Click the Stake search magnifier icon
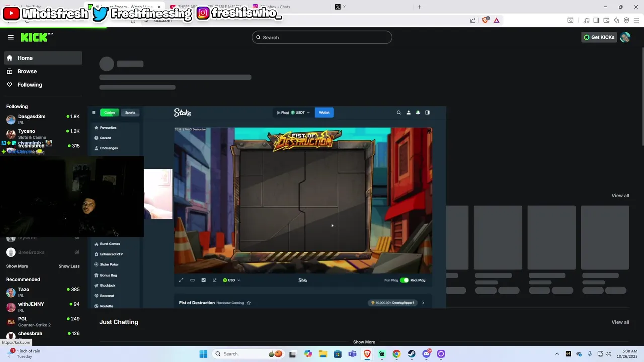644x362 pixels. tap(399, 113)
